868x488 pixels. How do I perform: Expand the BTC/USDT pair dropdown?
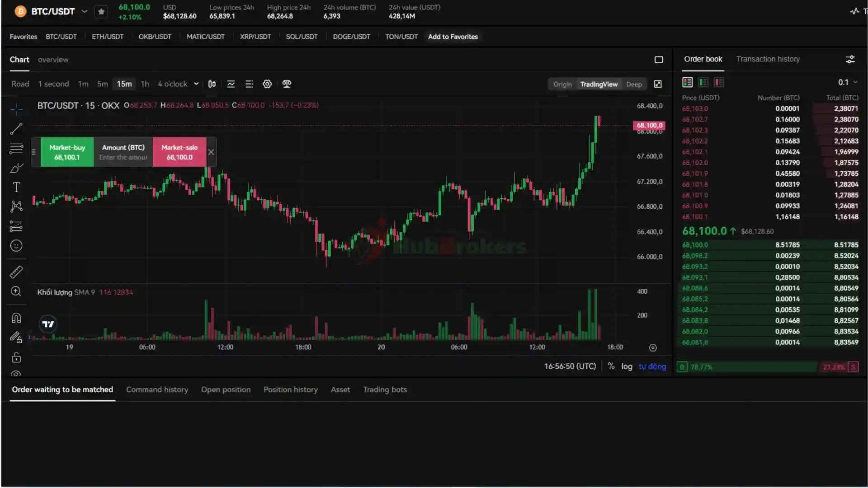click(85, 12)
